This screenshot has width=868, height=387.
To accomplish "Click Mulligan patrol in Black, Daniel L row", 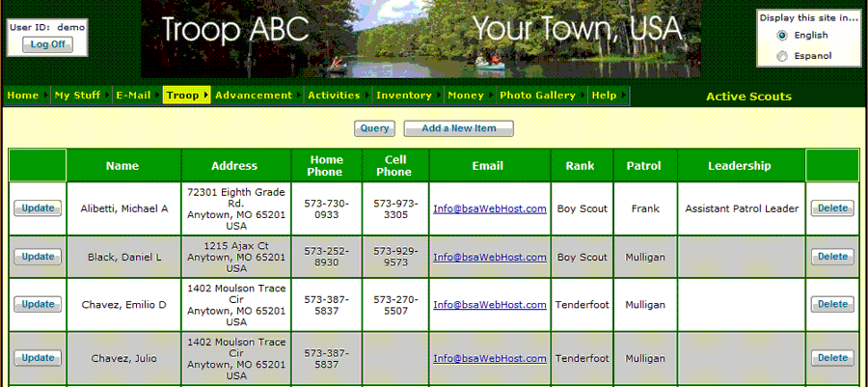I will (x=645, y=257).
